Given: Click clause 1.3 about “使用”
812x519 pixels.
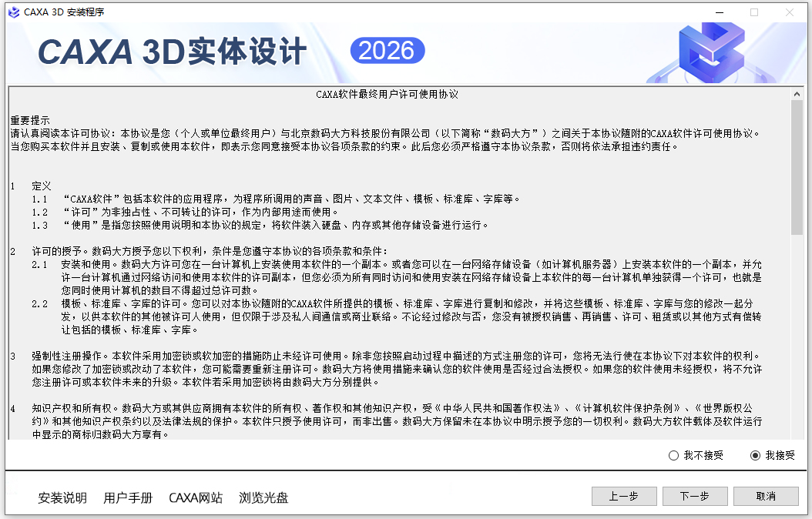Looking at the screenshot, I should tap(260, 225).
